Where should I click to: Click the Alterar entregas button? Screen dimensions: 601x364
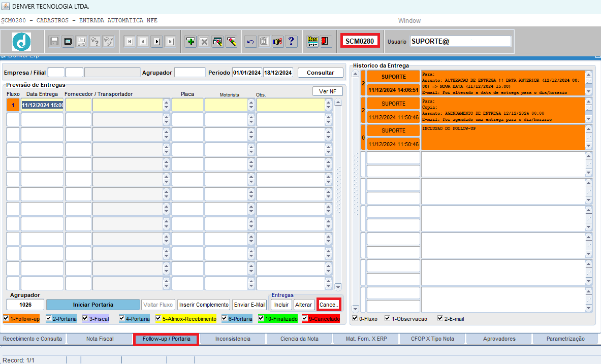(304, 305)
